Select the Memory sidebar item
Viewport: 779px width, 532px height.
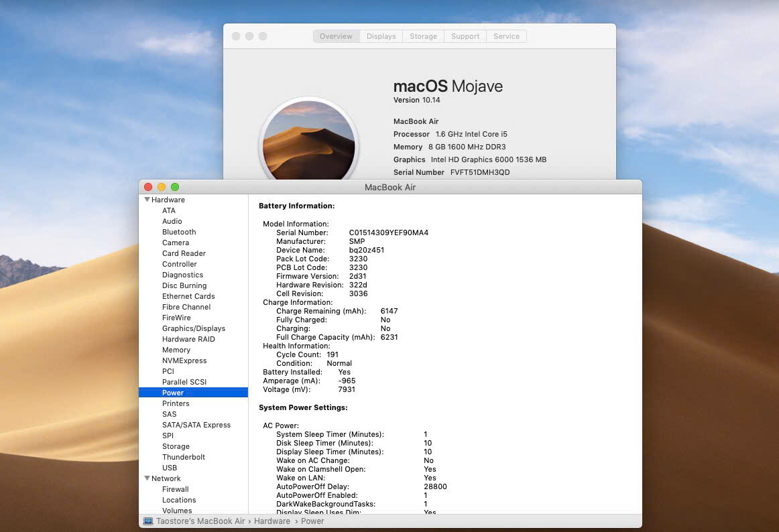click(176, 350)
